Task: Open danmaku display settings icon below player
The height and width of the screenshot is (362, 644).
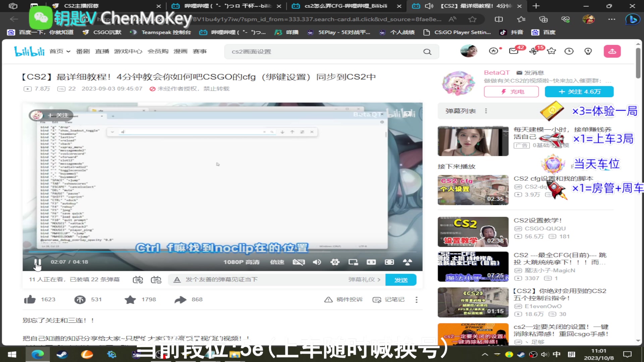Action: (x=156, y=280)
